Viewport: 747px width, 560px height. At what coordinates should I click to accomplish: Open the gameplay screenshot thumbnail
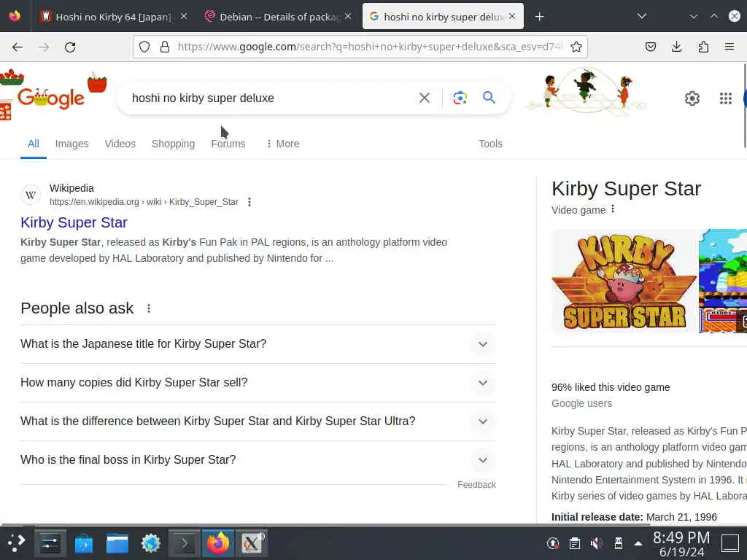(x=723, y=281)
